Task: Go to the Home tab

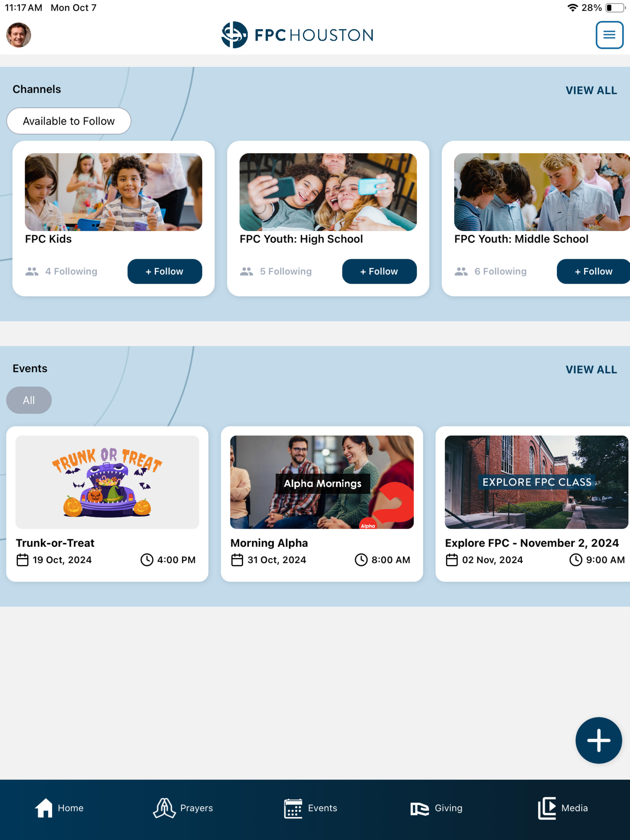Action: [59, 808]
